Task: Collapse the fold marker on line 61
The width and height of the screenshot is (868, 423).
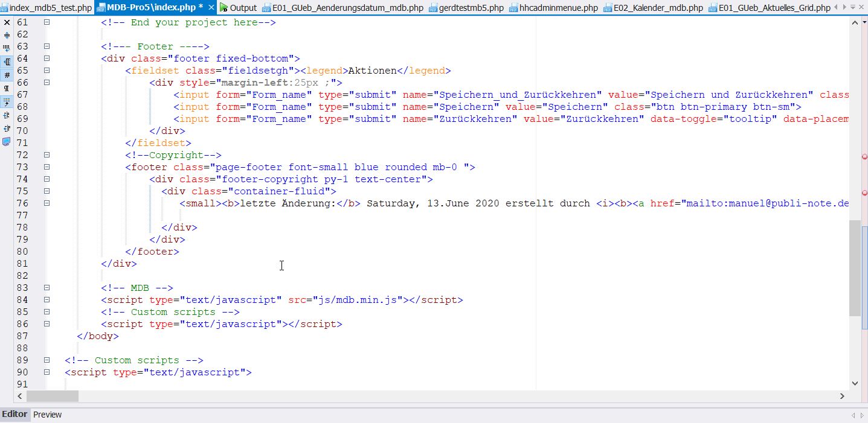Action: 47,22
